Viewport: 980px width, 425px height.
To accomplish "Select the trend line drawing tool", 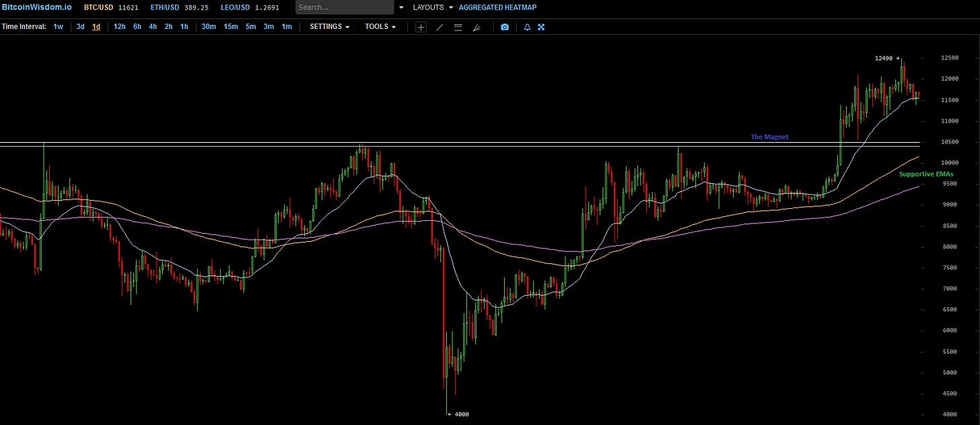I will point(440,27).
